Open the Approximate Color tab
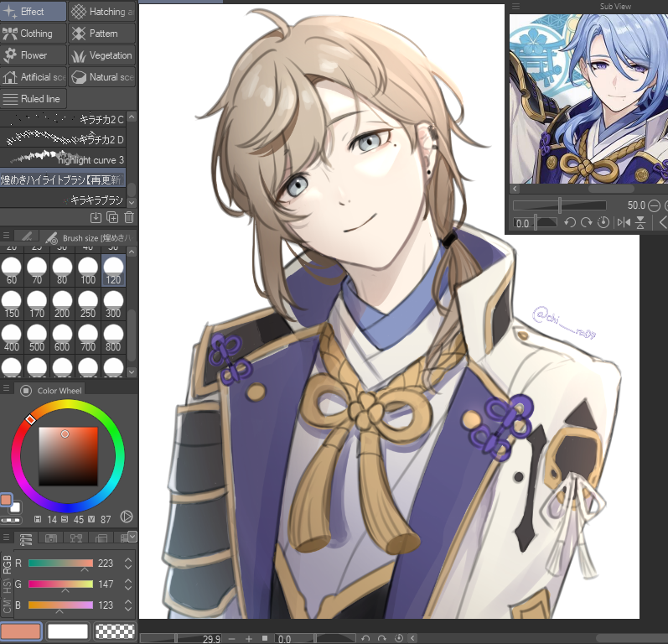The height and width of the screenshot is (644, 668). pos(101,538)
